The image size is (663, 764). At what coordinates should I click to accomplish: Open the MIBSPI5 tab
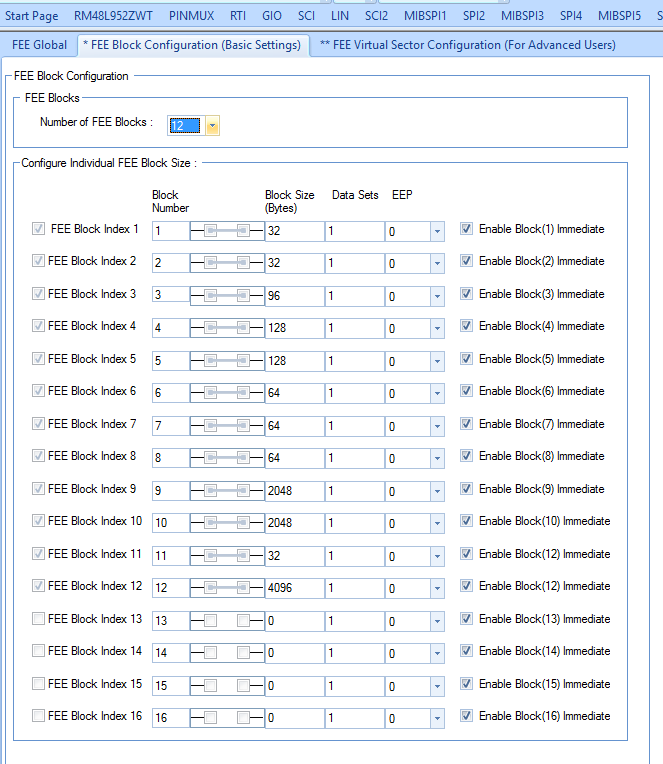619,16
